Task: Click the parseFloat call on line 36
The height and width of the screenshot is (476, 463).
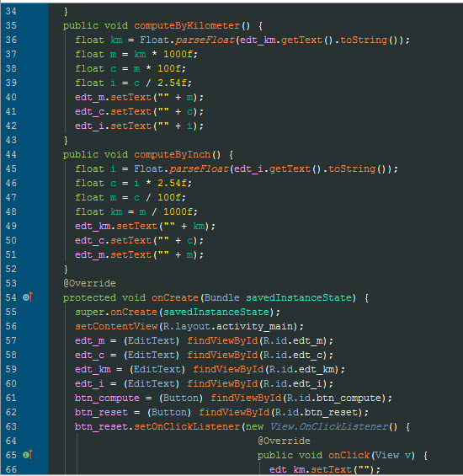Action: (x=205, y=40)
